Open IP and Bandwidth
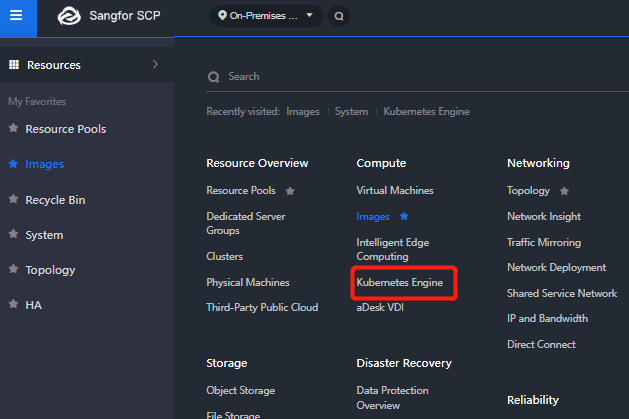 (548, 318)
